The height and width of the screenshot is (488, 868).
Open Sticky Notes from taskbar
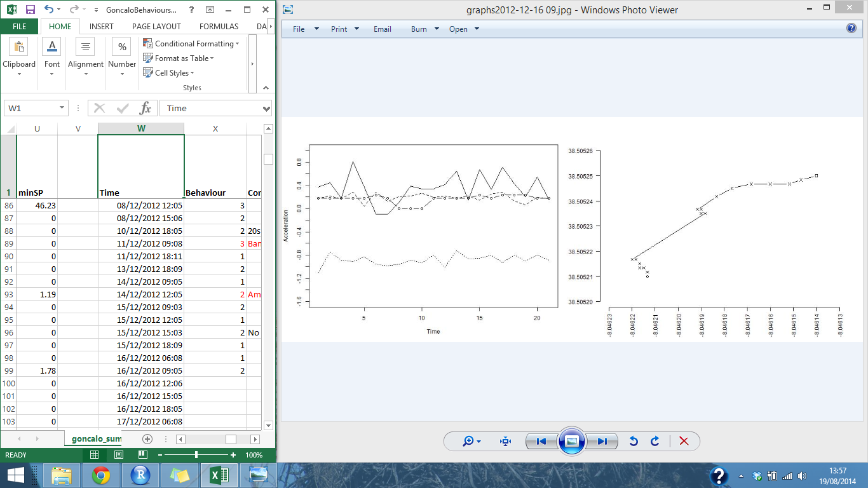pos(180,475)
